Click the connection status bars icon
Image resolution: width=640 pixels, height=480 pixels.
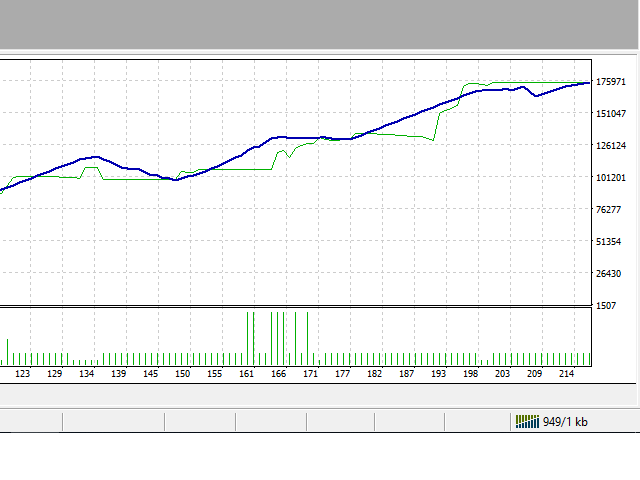527,422
